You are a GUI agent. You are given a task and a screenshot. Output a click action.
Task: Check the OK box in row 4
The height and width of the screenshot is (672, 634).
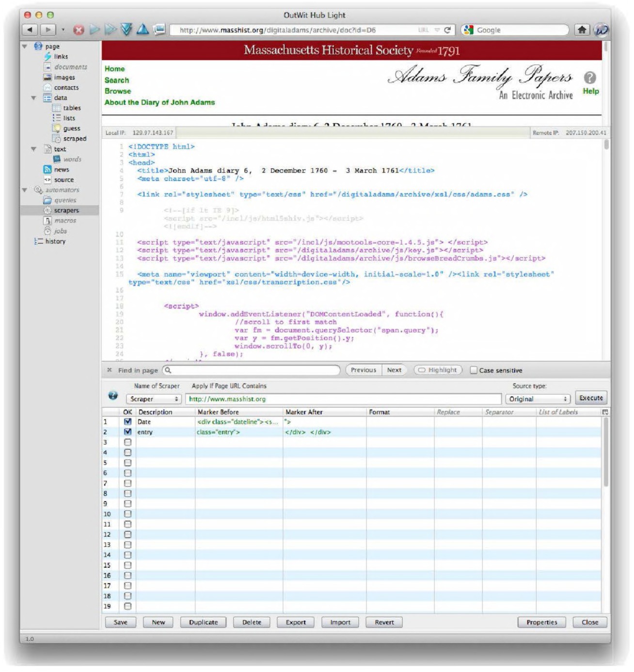pos(127,452)
